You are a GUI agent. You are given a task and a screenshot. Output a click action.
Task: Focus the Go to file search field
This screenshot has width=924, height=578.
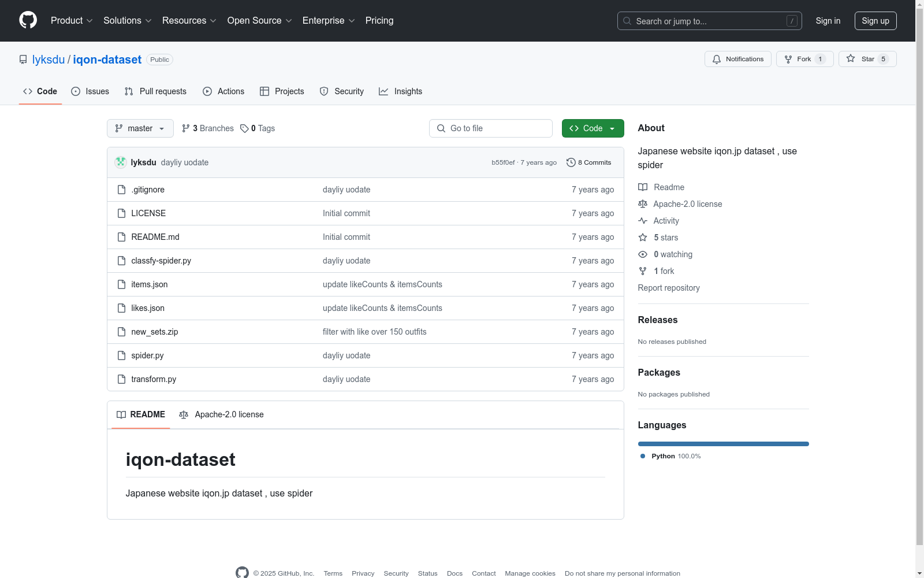tap(491, 128)
